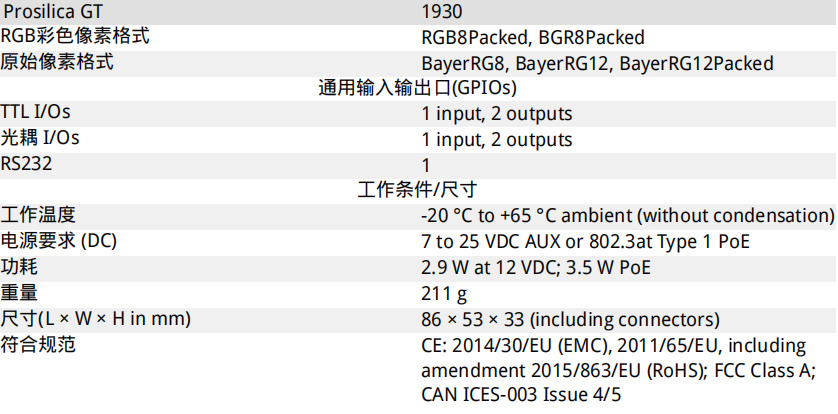Select the RGB8Packed, BGR8Packed value
The height and width of the screenshot is (414, 838).
(533, 37)
